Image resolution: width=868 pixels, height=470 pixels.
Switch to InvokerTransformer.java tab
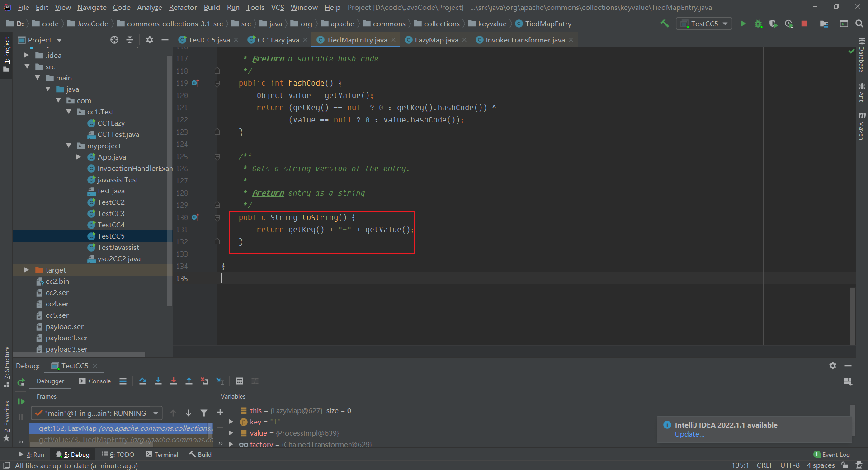click(x=525, y=40)
